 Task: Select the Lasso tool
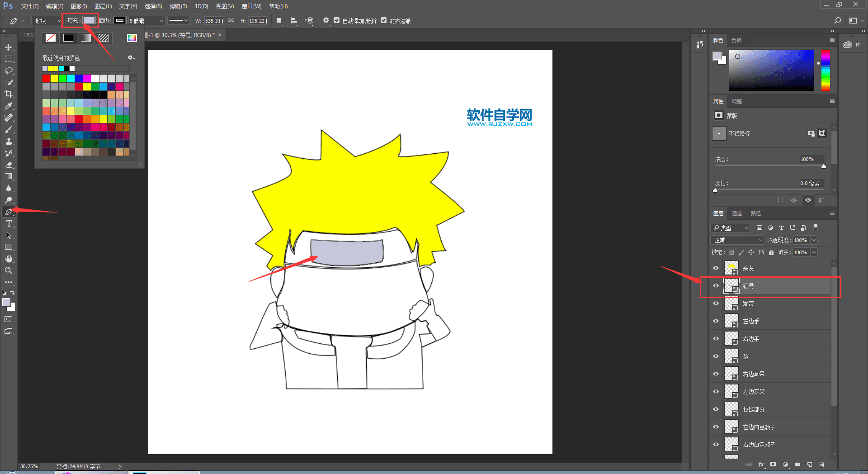coord(9,71)
